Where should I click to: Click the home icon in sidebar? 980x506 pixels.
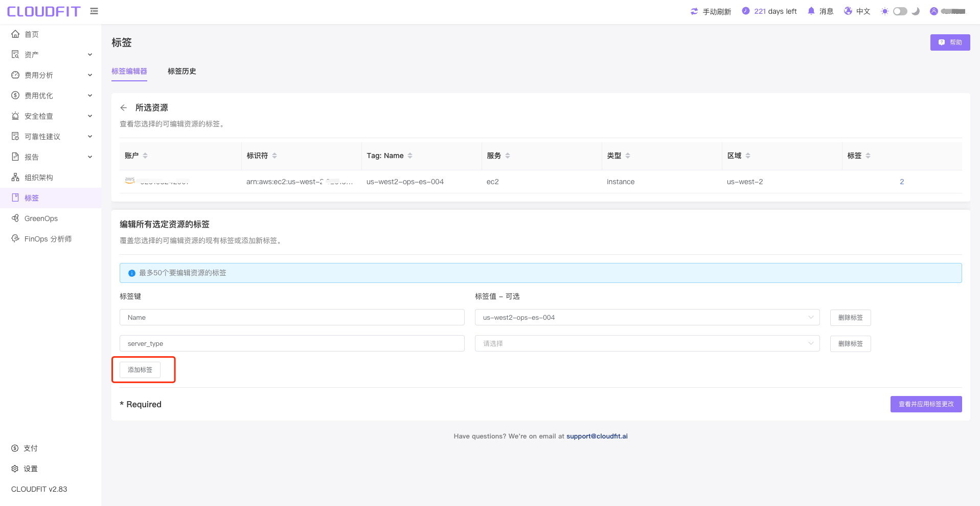pos(15,34)
